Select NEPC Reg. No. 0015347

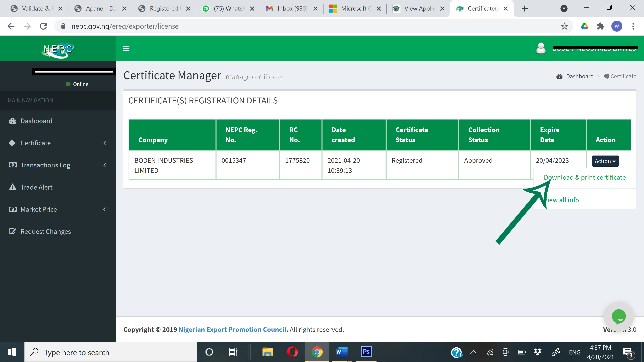[x=248, y=165]
